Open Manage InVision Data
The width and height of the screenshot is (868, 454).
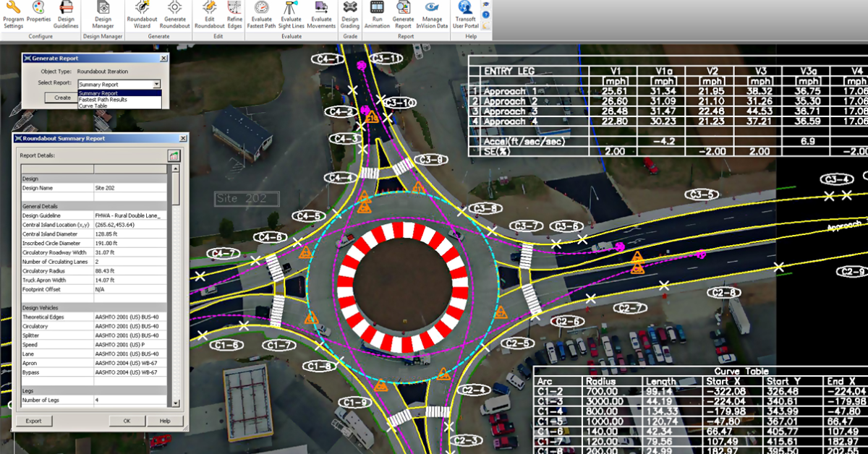click(432, 15)
